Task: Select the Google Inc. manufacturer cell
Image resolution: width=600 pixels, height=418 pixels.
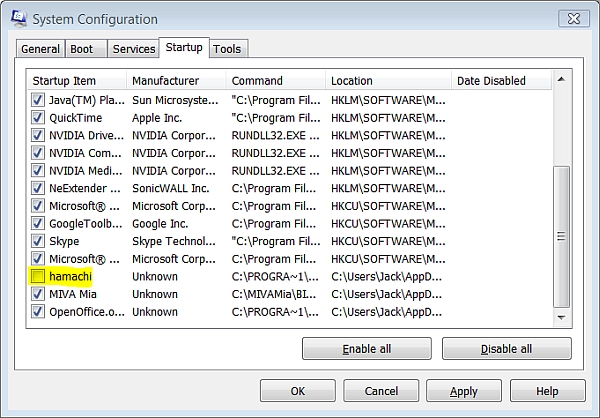Action: tap(160, 224)
